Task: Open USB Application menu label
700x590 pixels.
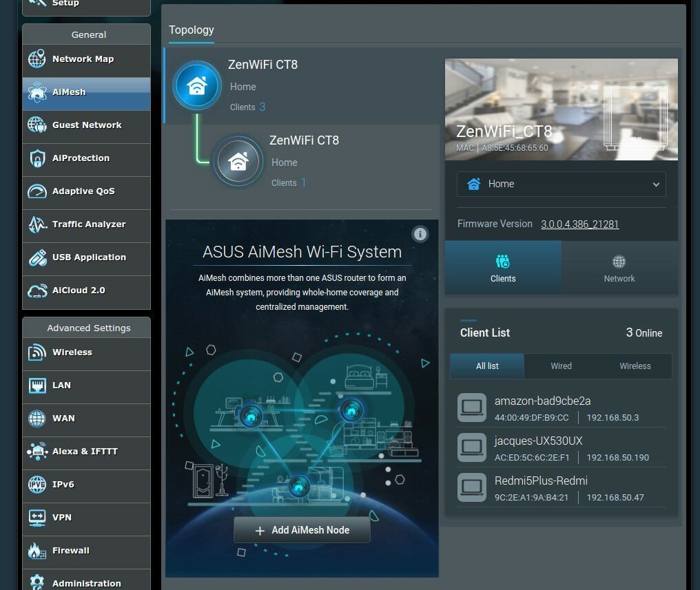Action: [x=90, y=257]
